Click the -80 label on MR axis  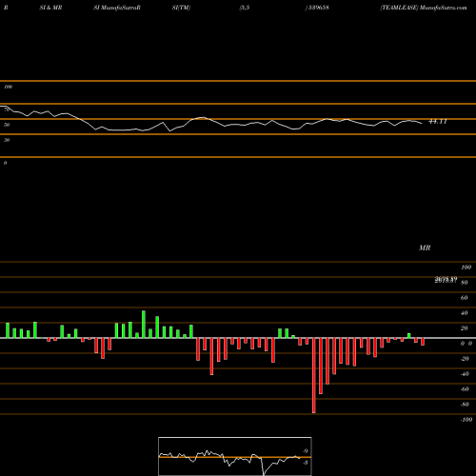(465, 405)
